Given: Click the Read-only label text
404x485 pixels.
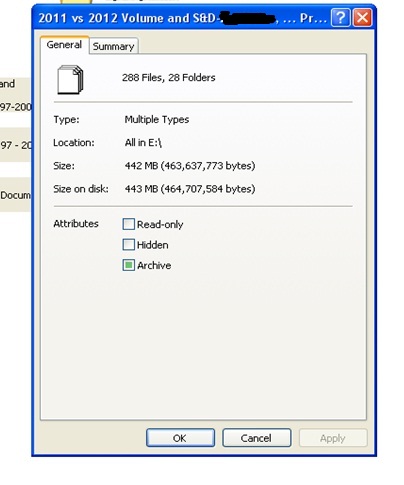Looking at the screenshot, I should pyautogui.click(x=160, y=225).
